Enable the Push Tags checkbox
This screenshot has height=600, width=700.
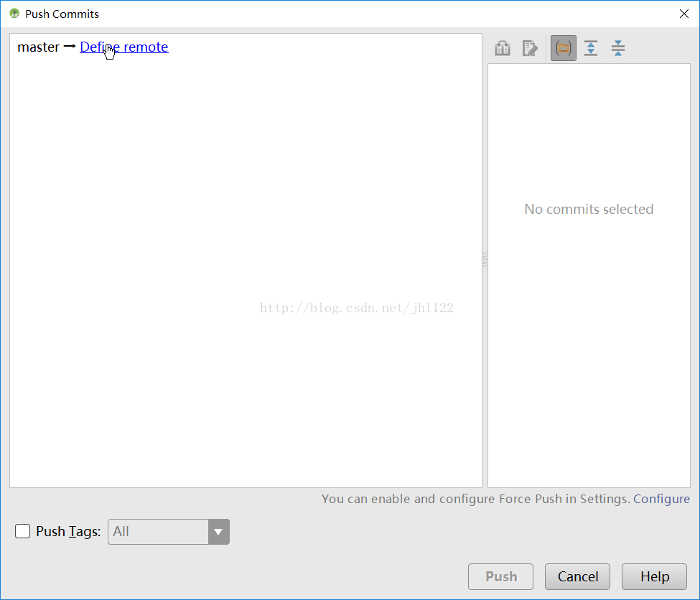coord(23,531)
